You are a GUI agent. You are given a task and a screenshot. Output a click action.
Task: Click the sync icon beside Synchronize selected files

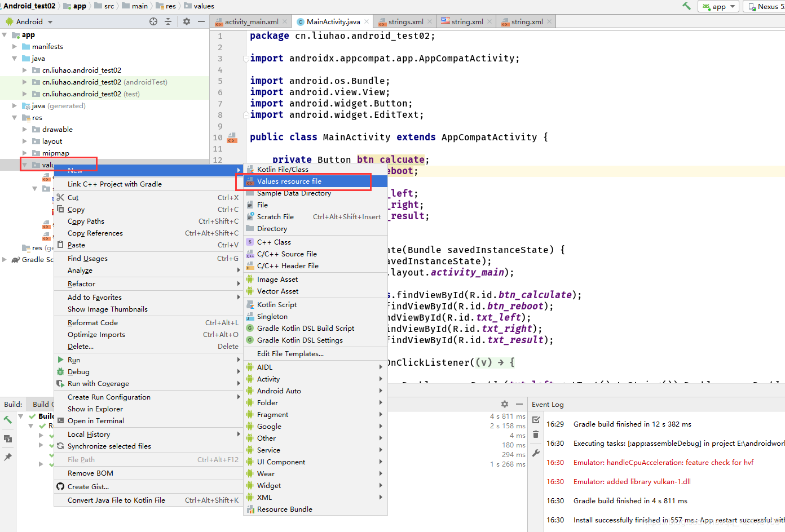point(60,446)
